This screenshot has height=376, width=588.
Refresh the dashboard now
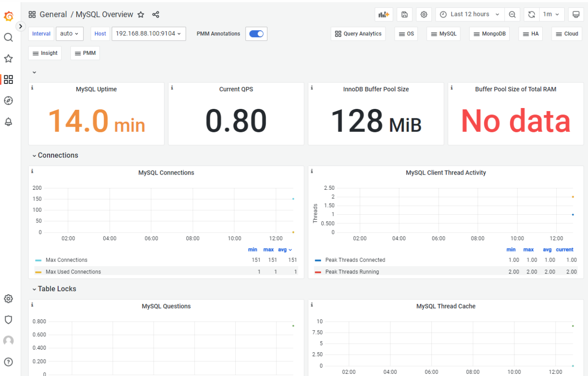531,14
